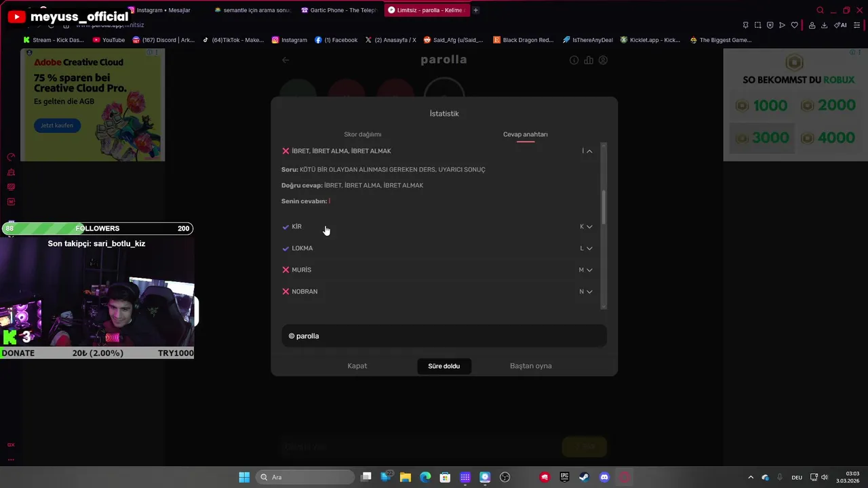Click the browser heart bookmark icon
Viewport: 868px width, 488px height.
point(795,25)
